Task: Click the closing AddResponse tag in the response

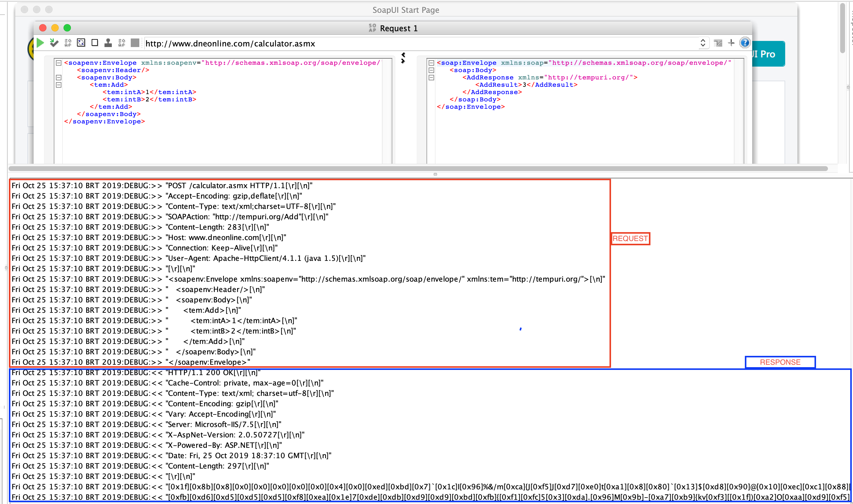Action: coord(492,92)
